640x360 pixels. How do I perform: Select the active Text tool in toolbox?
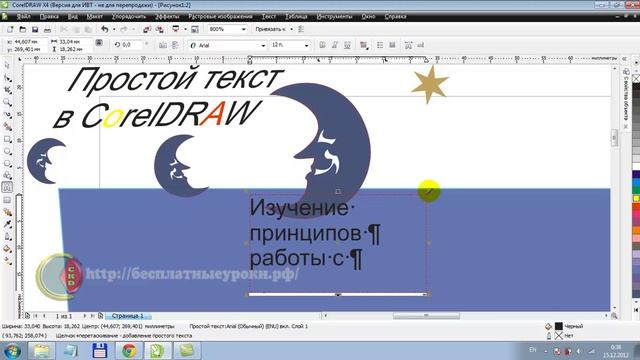pos(7,187)
